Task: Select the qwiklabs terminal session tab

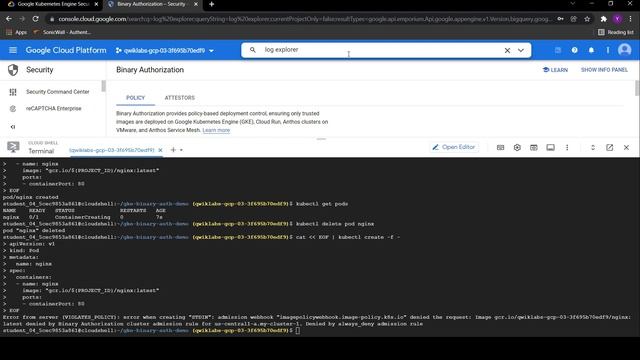Action: 111,150
